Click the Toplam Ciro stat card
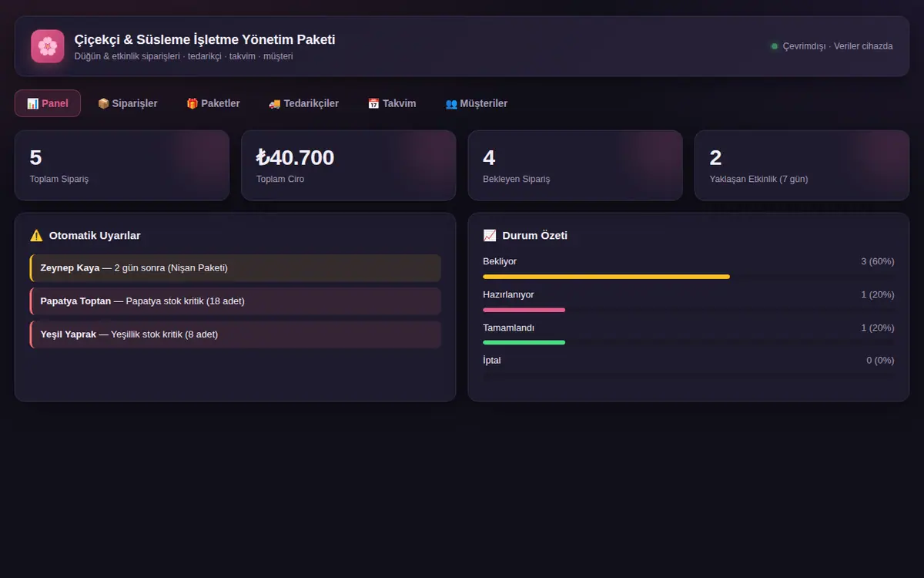 [349, 166]
